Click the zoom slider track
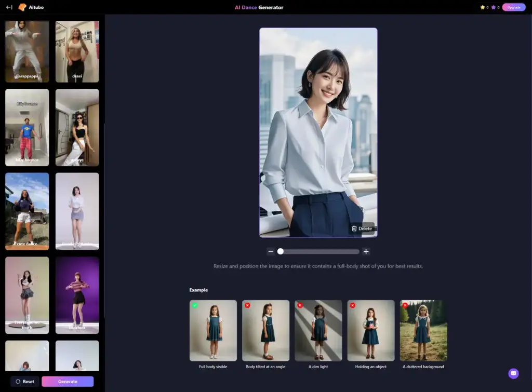Viewport: 532px width, 392px height. 318,251
